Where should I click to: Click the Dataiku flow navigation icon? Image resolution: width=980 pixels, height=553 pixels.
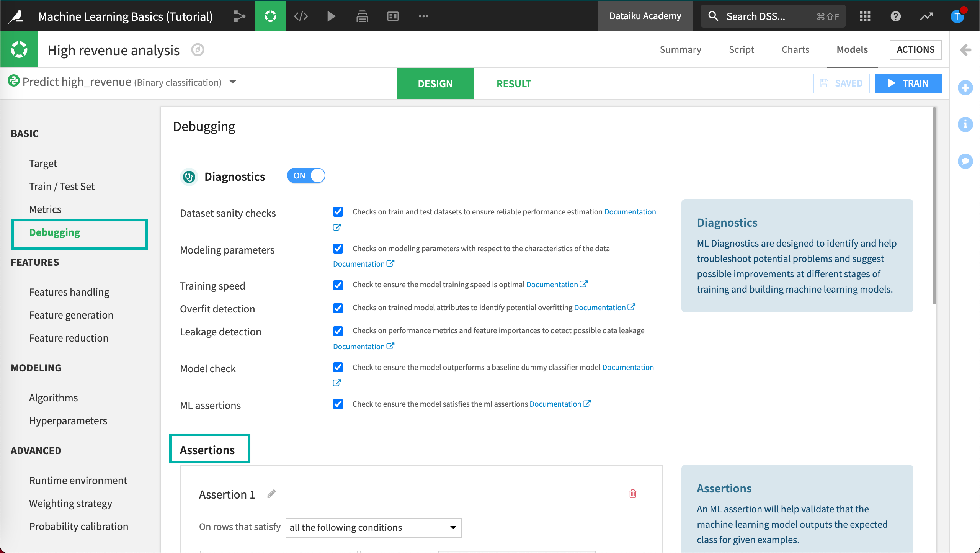pyautogui.click(x=240, y=15)
